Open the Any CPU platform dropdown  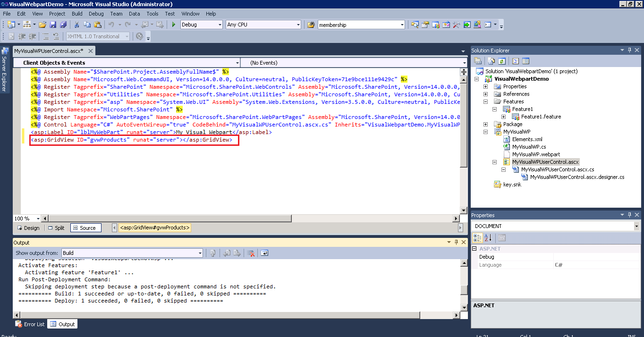297,24
